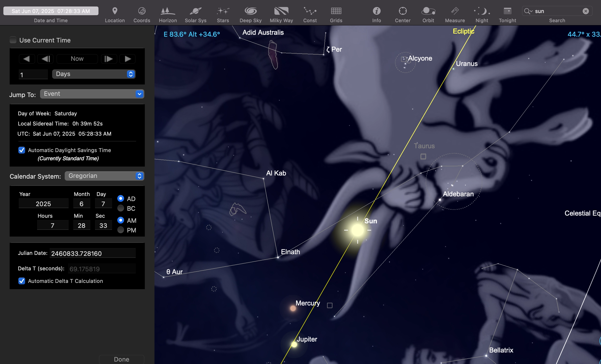Select the Sun in the sky
This screenshot has height=364, width=601.
(357, 230)
